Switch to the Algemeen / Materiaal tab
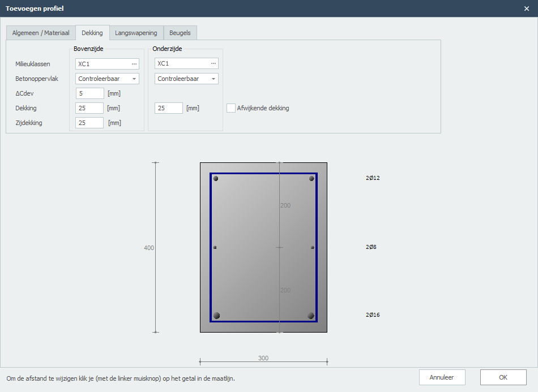538x392 pixels. click(x=41, y=33)
